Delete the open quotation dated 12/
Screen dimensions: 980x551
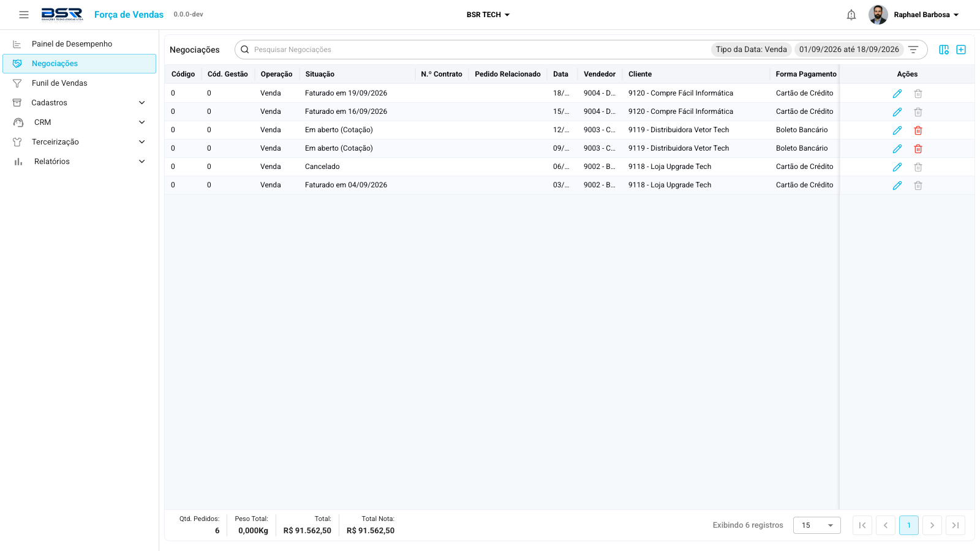pos(918,130)
